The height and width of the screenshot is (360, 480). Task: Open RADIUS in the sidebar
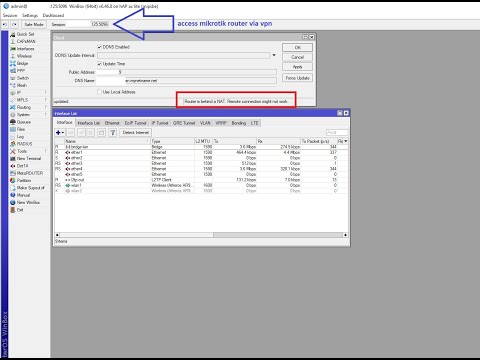[x=24, y=144]
